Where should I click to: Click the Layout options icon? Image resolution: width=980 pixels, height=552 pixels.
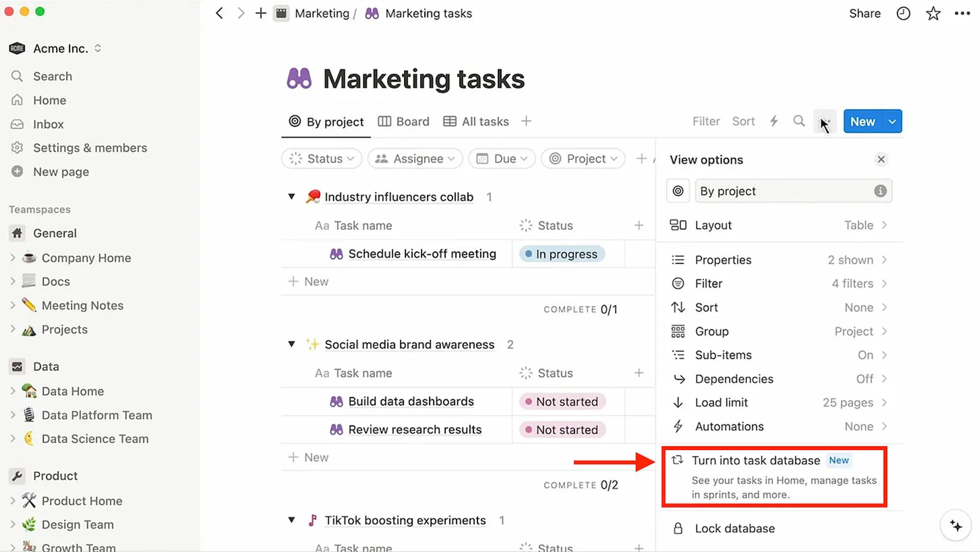point(678,225)
